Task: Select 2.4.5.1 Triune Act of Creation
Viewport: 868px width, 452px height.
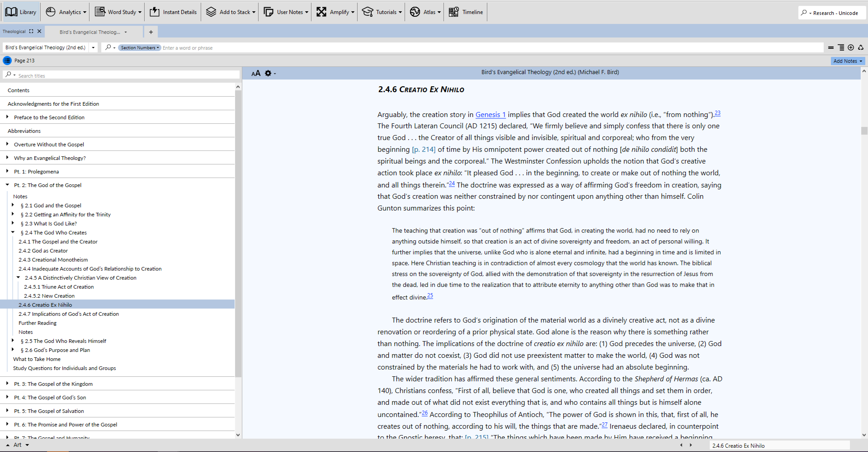Action: [59, 287]
